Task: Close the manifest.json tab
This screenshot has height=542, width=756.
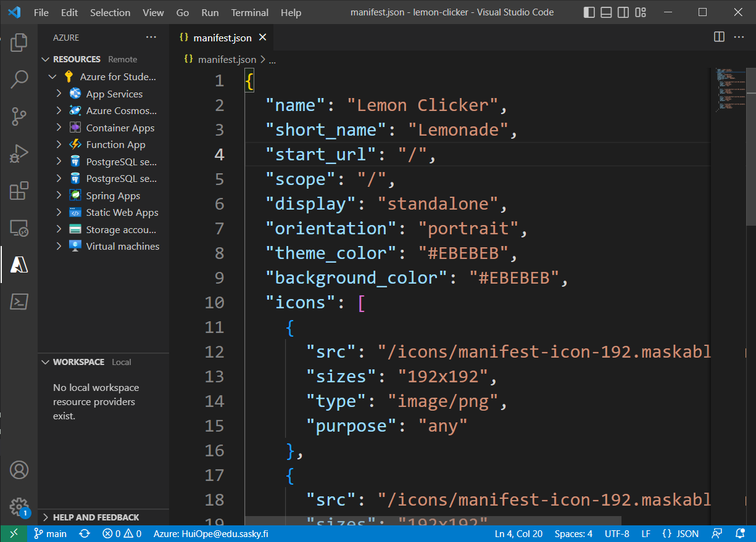Action: click(x=262, y=38)
